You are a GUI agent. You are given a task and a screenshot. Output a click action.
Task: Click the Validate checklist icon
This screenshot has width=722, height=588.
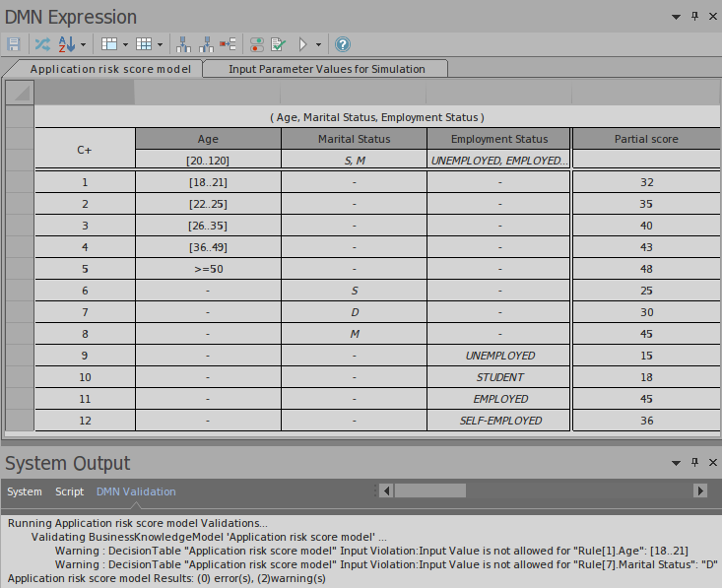278,44
